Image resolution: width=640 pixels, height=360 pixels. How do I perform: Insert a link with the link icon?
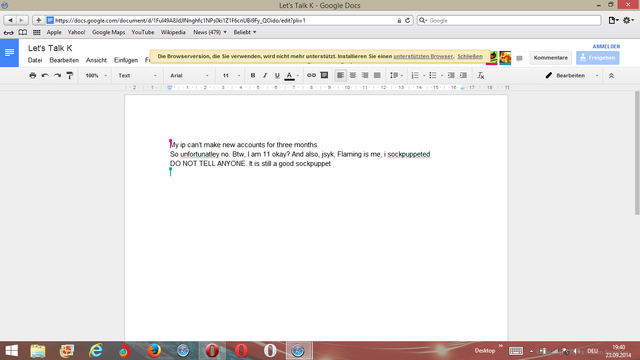pyautogui.click(x=311, y=76)
